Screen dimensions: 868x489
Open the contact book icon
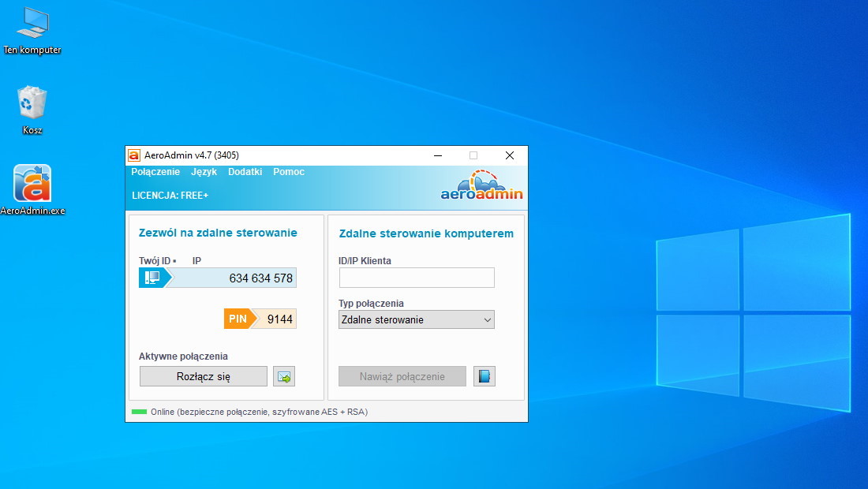(x=485, y=376)
